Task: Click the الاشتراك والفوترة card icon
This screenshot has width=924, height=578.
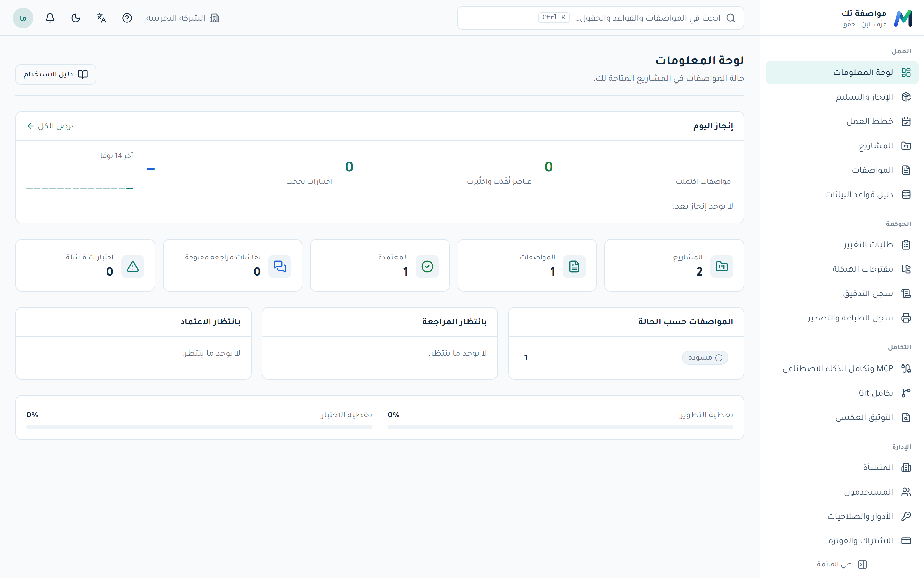Action: [906, 540]
